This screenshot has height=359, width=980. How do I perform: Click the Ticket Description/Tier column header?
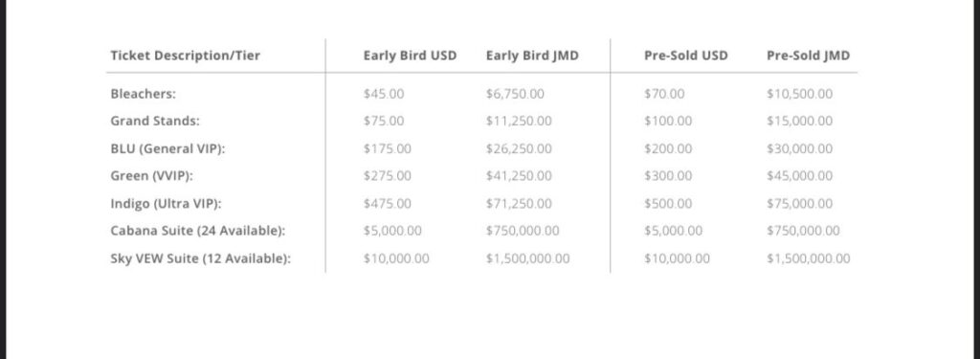point(185,56)
